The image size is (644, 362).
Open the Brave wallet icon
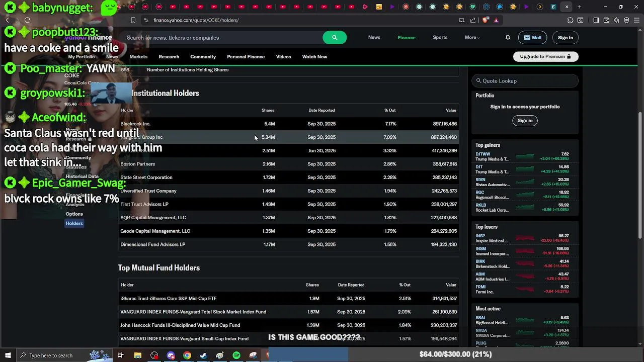(606, 20)
